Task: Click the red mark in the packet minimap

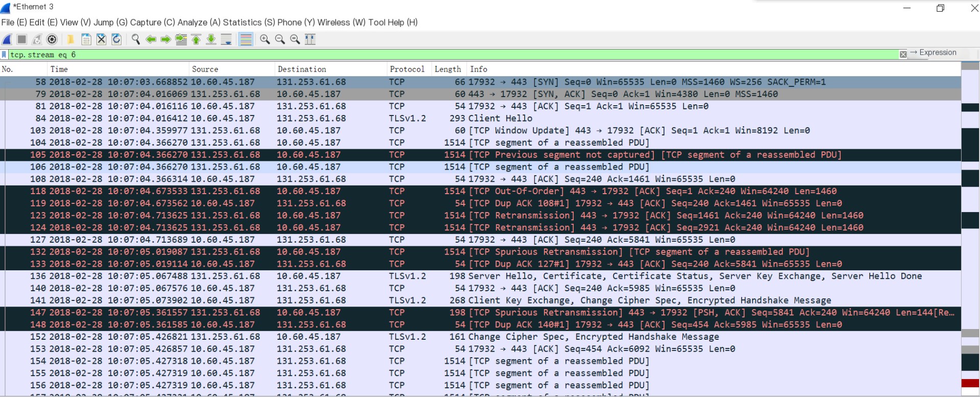Action: [970, 383]
